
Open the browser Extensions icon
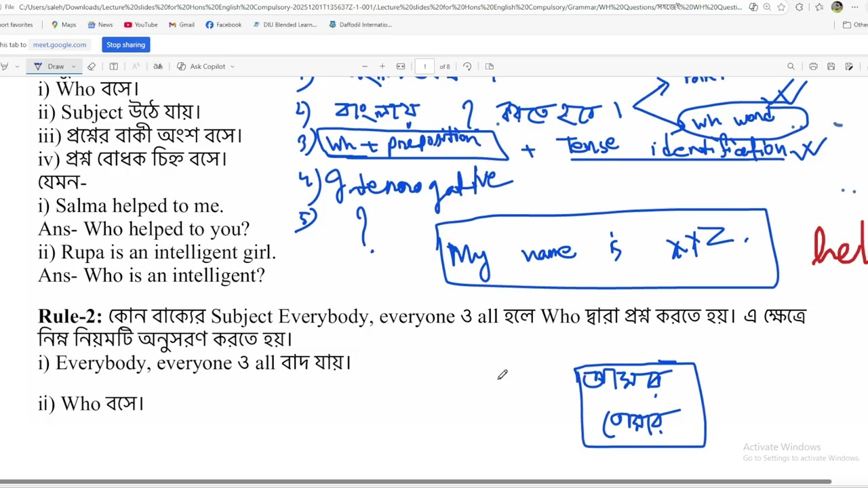(x=800, y=7)
